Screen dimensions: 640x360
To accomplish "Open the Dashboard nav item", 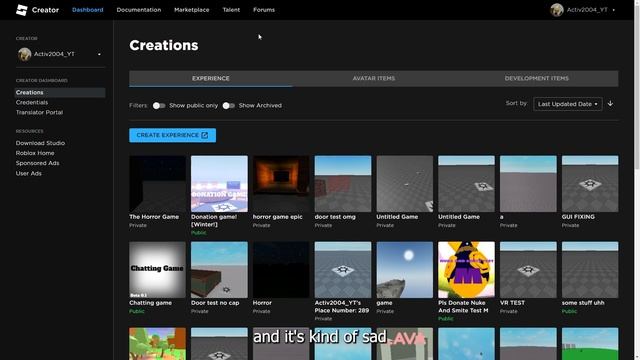I will click(88, 10).
